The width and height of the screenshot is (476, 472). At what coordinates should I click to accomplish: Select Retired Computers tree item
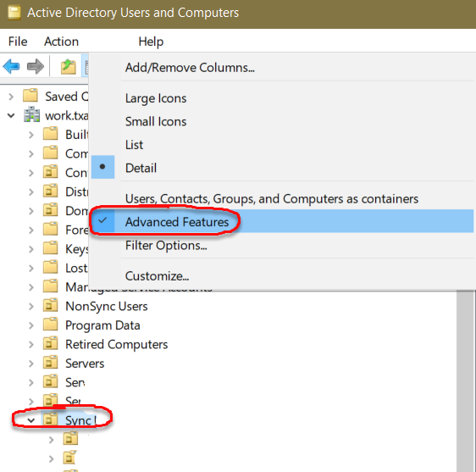(117, 344)
